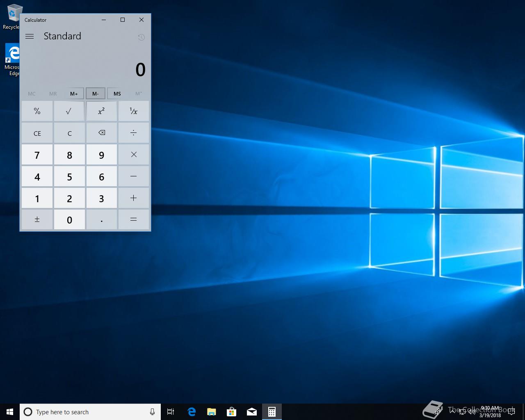Click the number 8 key
525x420 pixels.
coord(69,155)
